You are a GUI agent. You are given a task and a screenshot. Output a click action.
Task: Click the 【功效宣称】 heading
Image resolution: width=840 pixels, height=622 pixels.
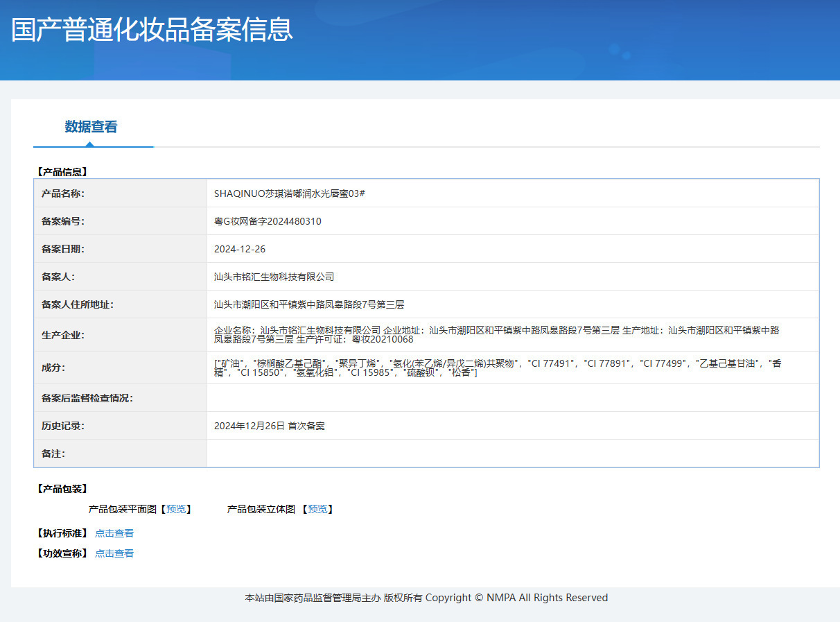coord(62,553)
